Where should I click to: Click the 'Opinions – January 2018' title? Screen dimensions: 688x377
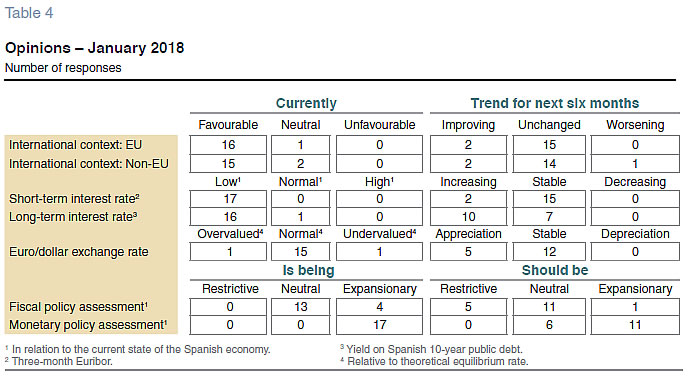(x=94, y=48)
